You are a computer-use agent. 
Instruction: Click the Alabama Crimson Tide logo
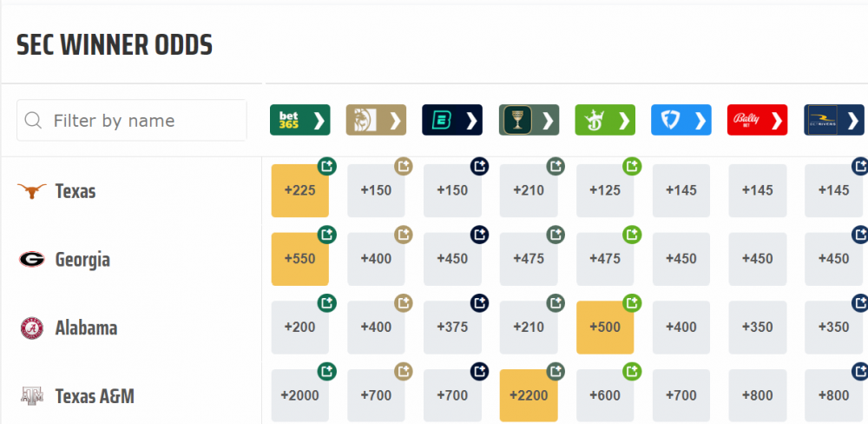pos(32,328)
